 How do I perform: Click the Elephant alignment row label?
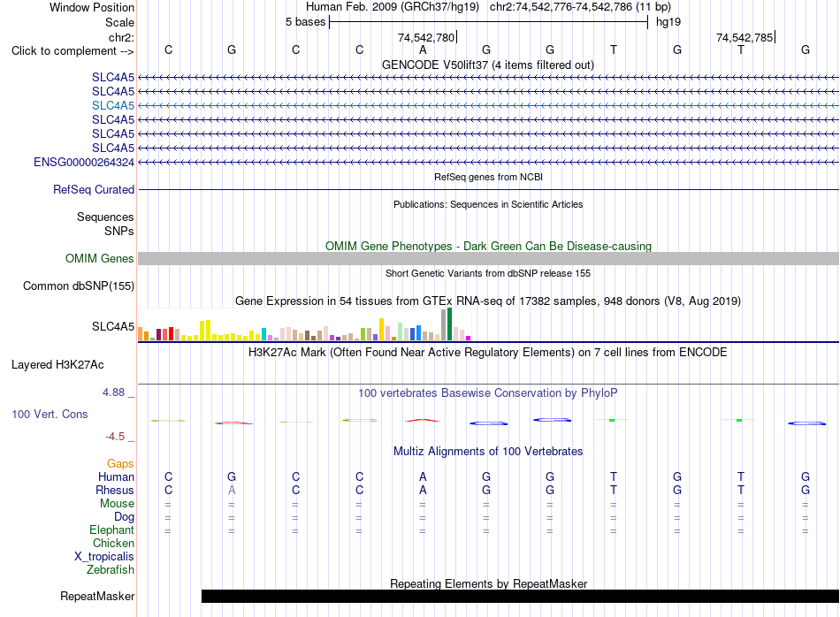111,530
